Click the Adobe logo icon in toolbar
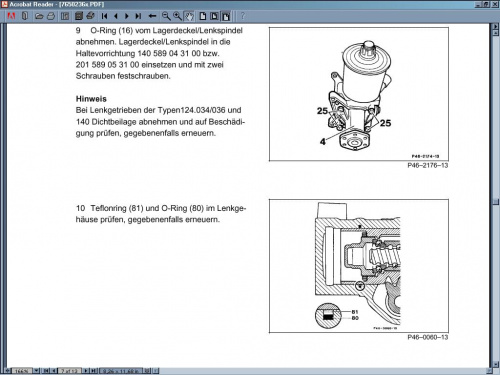The width and height of the screenshot is (500, 375). pyautogui.click(x=11, y=16)
